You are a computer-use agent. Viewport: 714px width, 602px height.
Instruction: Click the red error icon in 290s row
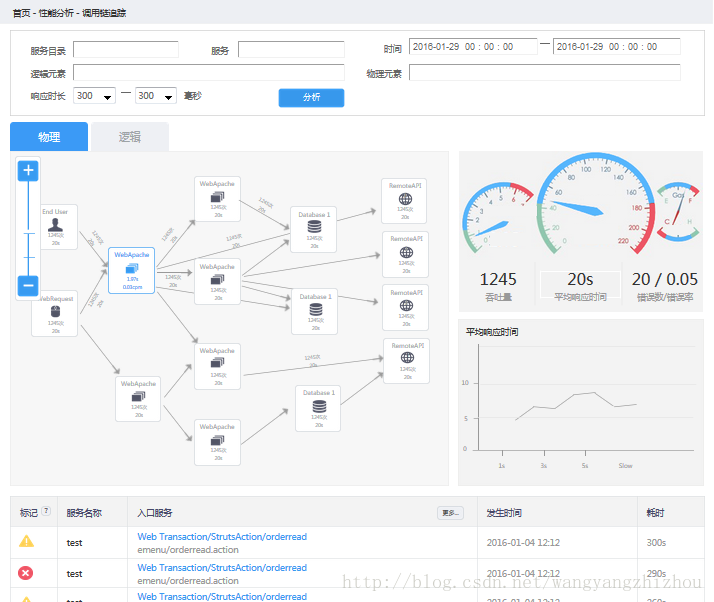point(26,573)
